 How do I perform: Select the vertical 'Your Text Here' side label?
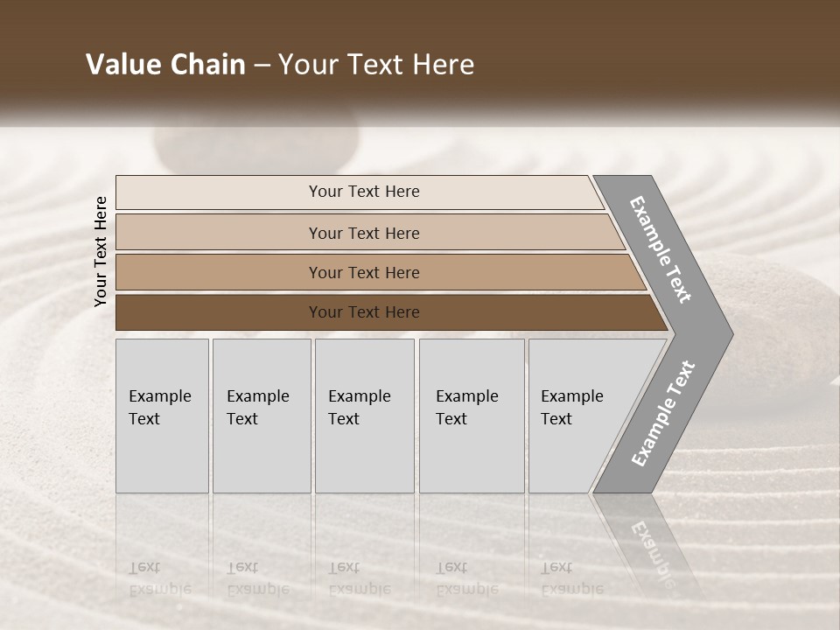100,251
